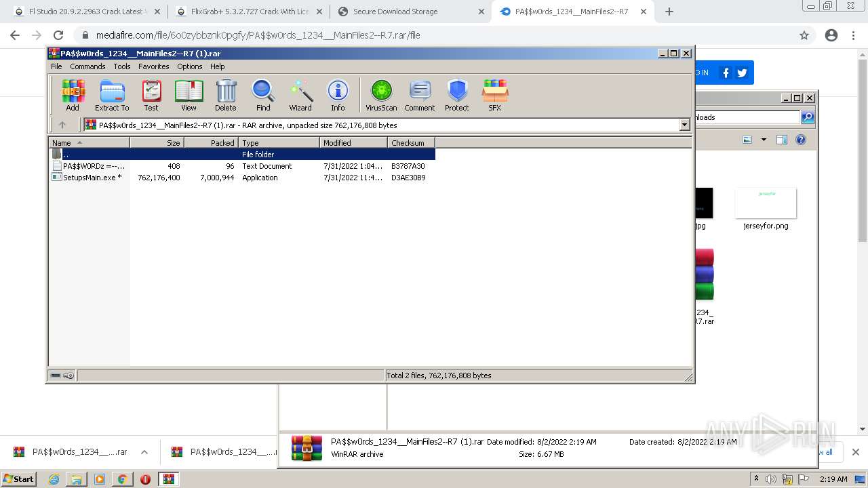Click the disk/key status bar icon

[x=62, y=375]
